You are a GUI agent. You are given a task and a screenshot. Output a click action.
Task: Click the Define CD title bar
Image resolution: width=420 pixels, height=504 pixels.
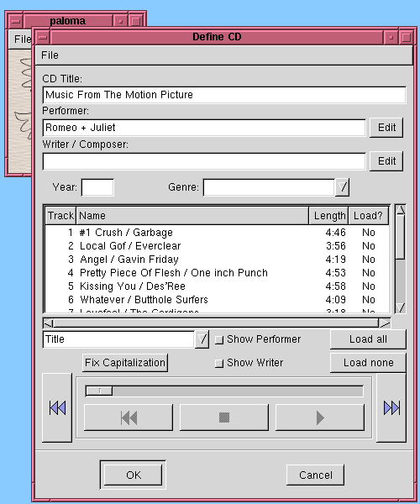(217, 37)
